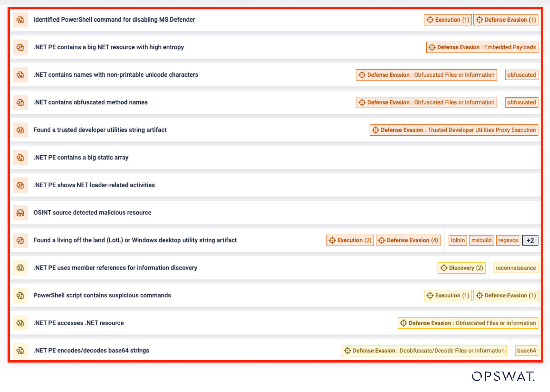Click the 'regsvcs' tag
This screenshot has width=550, height=392.
pos(508,240)
